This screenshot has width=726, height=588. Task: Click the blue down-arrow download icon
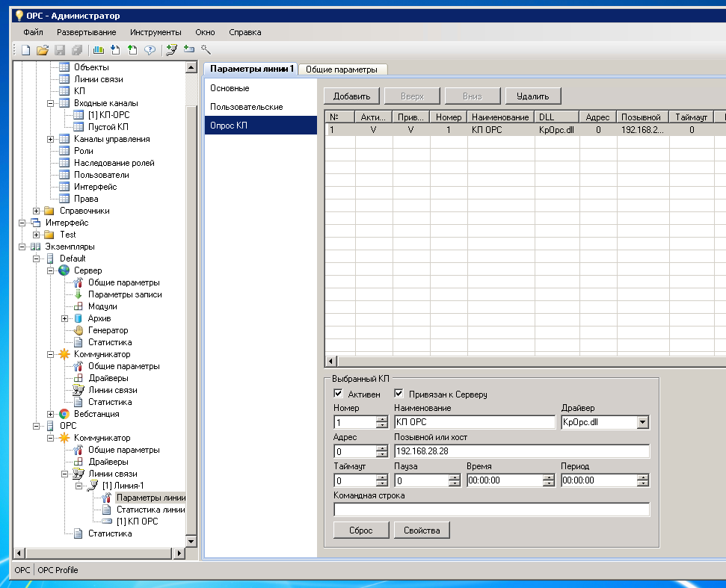[115, 50]
